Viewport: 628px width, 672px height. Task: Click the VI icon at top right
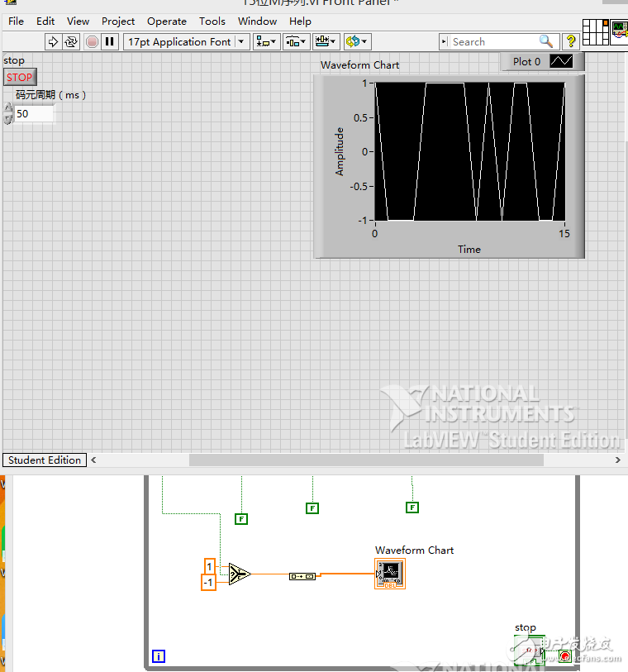[620, 31]
